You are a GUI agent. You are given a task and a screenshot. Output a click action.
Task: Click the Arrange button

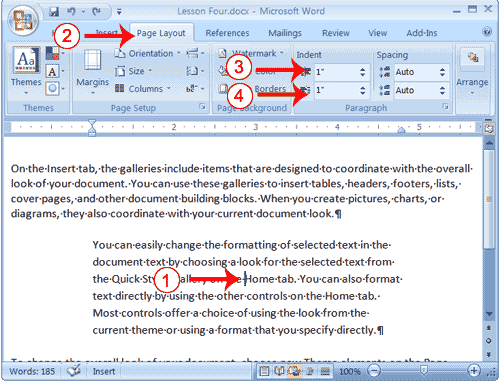coord(472,71)
